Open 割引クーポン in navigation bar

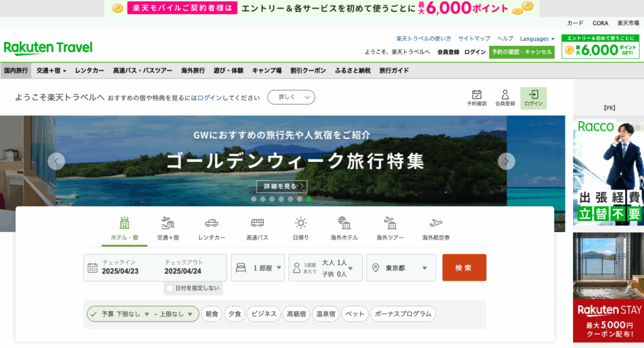[308, 70]
